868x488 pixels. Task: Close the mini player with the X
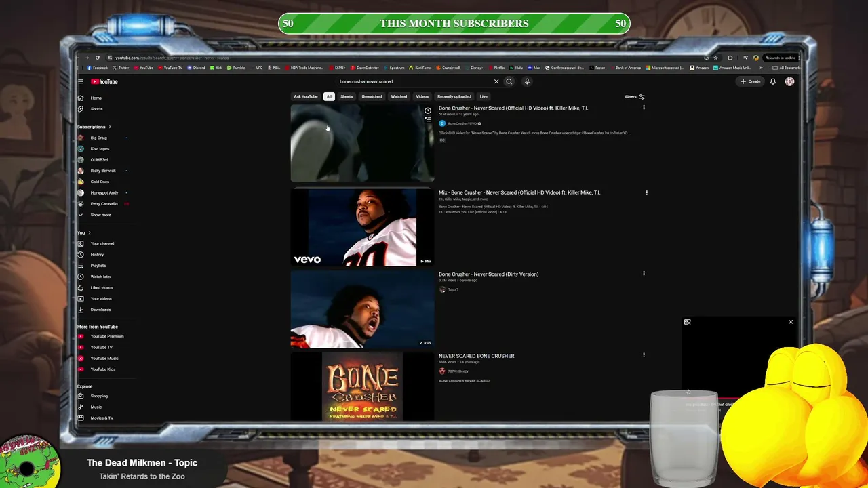(x=790, y=322)
